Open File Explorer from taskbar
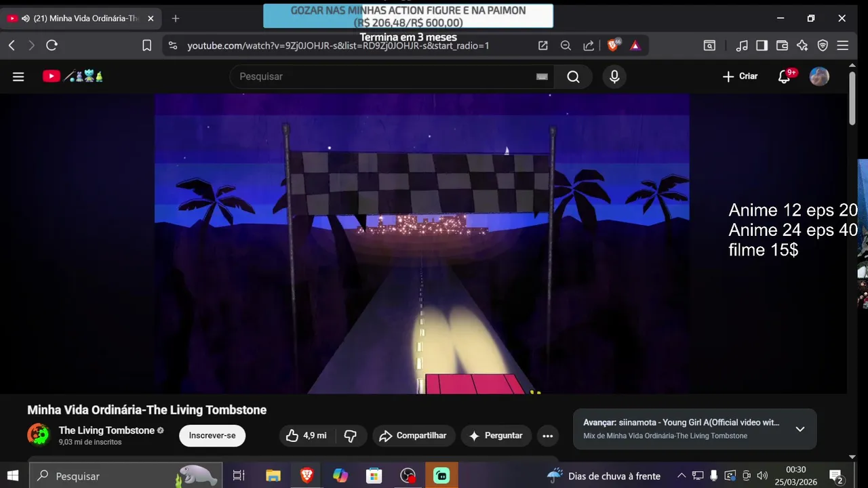This screenshot has width=868, height=488. (273, 476)
